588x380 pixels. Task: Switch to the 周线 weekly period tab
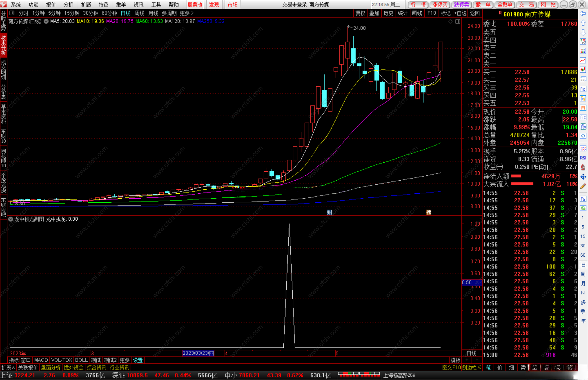pos(139,13)
